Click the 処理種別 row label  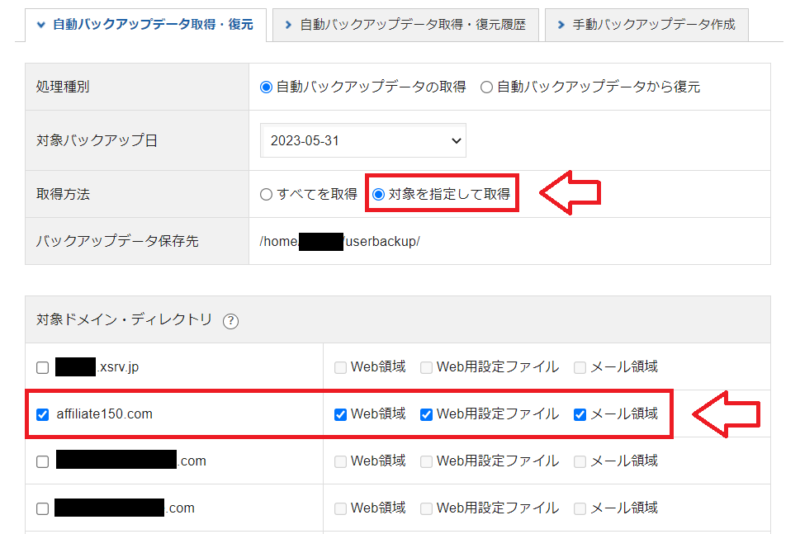point(63,87)
